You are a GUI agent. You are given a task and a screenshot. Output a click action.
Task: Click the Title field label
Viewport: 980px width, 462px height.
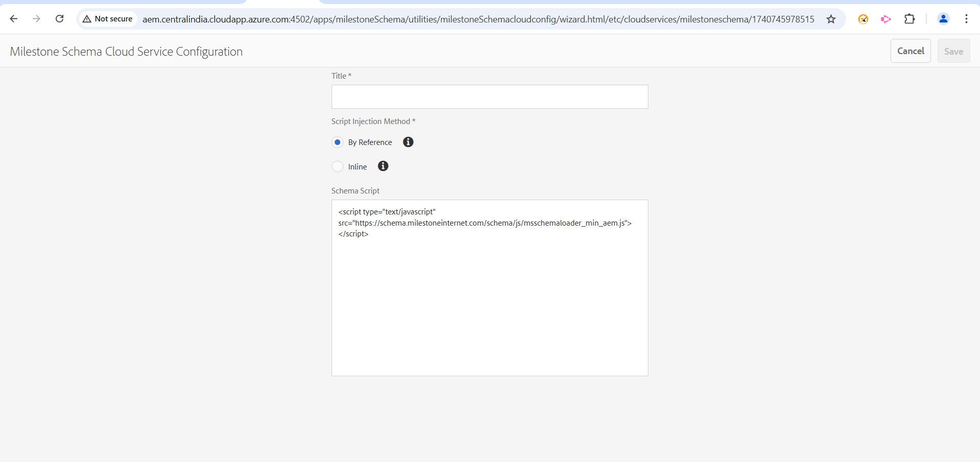pos(341,76)
